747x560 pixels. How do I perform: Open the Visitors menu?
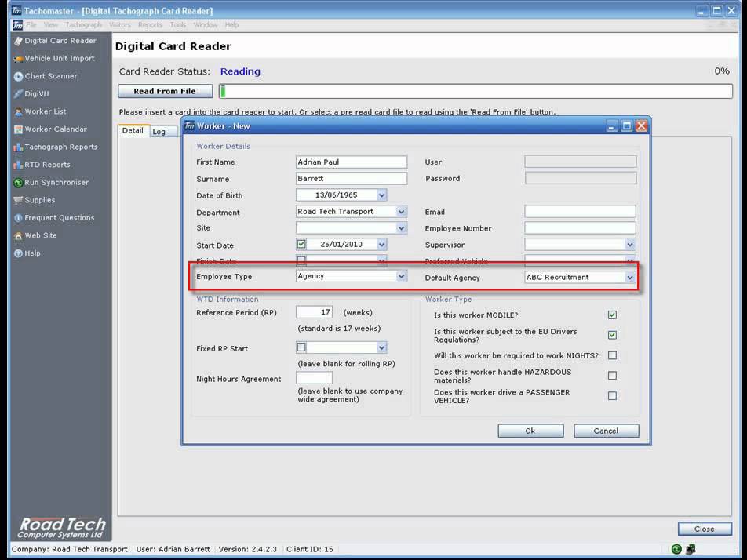[119, 25]
